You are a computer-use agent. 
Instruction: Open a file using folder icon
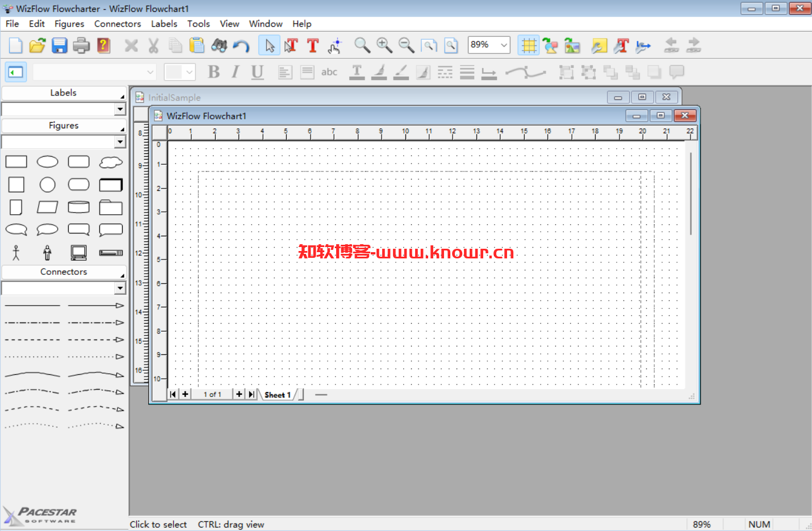tap(37, 45)
